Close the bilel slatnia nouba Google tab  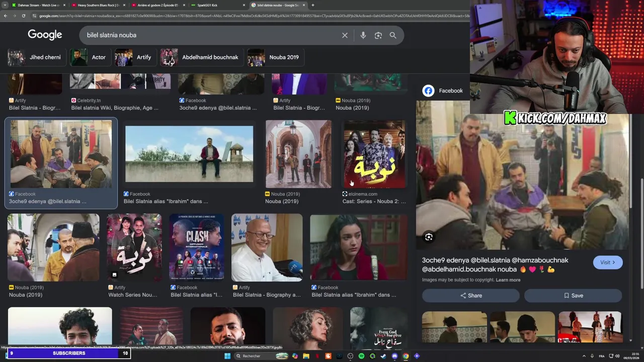point(304,5)
